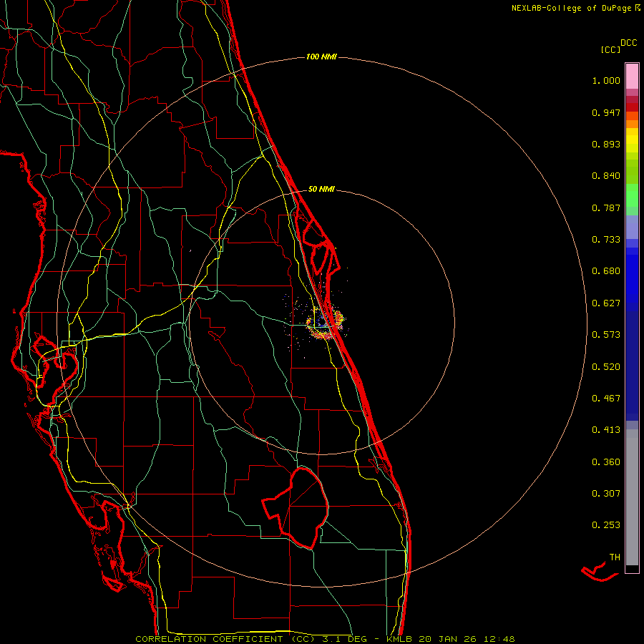The width and height of the screenshot is (644, 644).
Task: Click the 0.787 scale value
Action: [606, 208]
